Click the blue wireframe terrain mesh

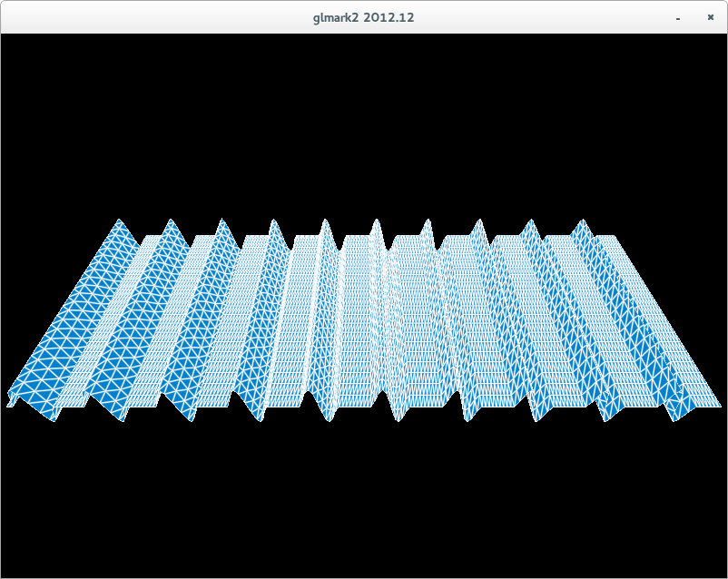pyautogui.click(x=364, y=320)
